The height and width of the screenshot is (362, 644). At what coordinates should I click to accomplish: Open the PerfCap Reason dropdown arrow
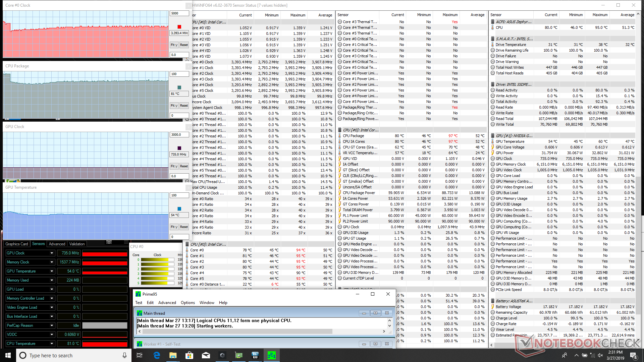point(52,325)
